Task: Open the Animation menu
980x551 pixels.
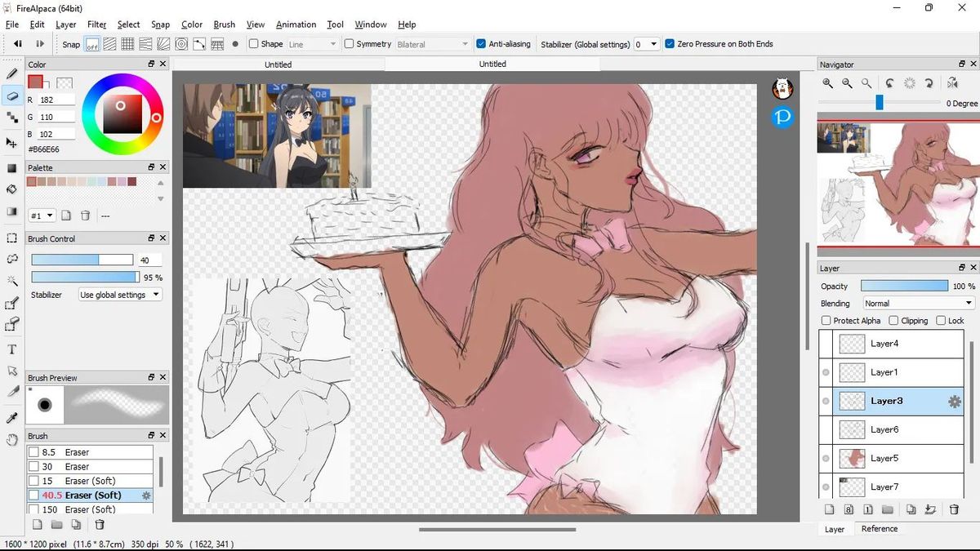Action: coord(296,24)
